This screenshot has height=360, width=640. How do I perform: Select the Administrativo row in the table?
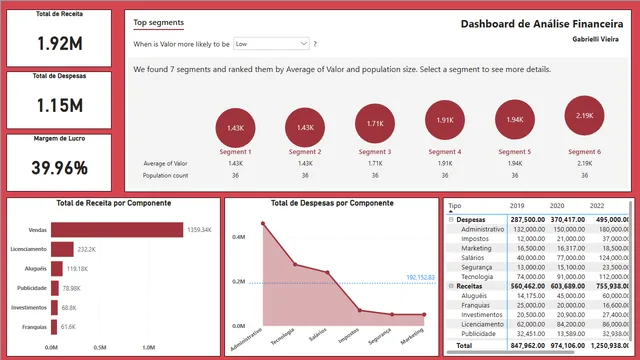pyautogui.click(x=538, y=229)
